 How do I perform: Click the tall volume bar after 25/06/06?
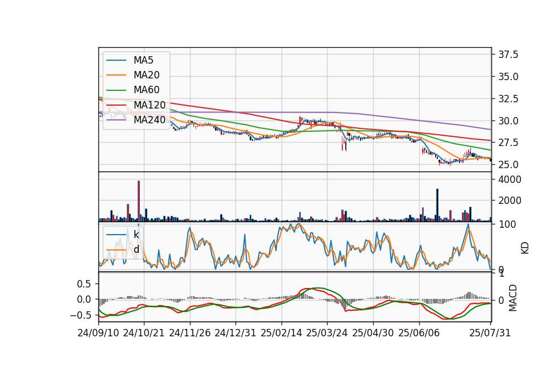(437, 205)
